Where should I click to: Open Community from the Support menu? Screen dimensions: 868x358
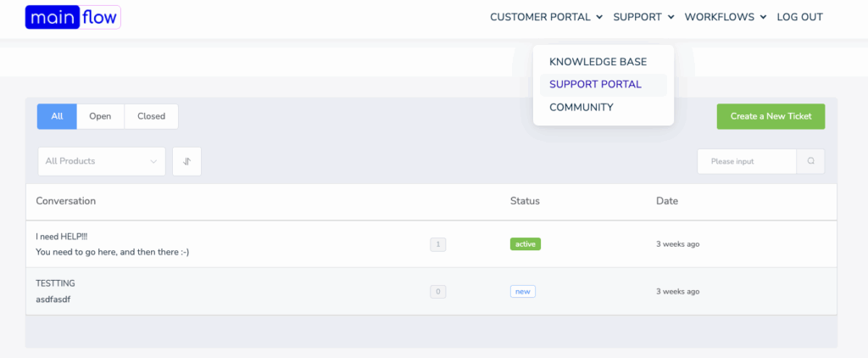(581, 108)
